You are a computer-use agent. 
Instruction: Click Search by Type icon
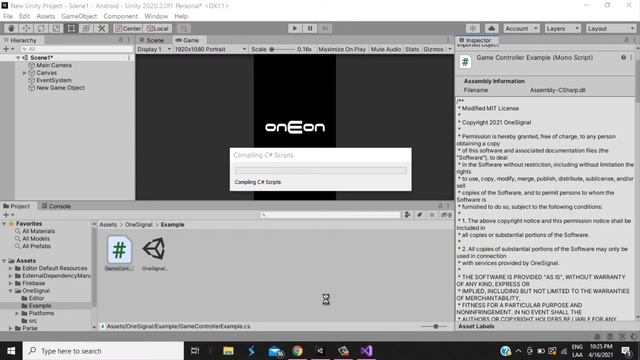click(407, 215)
